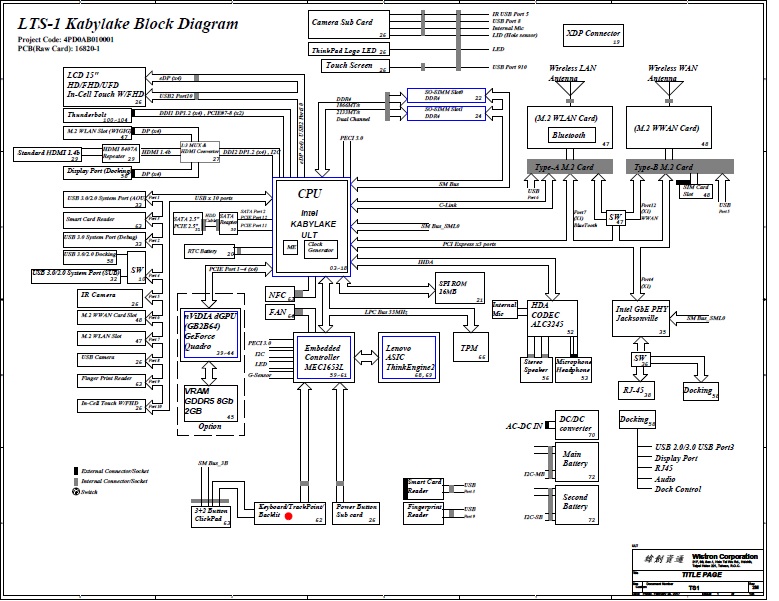Select the 'TITLE PAGE' text

pos(701,575)
